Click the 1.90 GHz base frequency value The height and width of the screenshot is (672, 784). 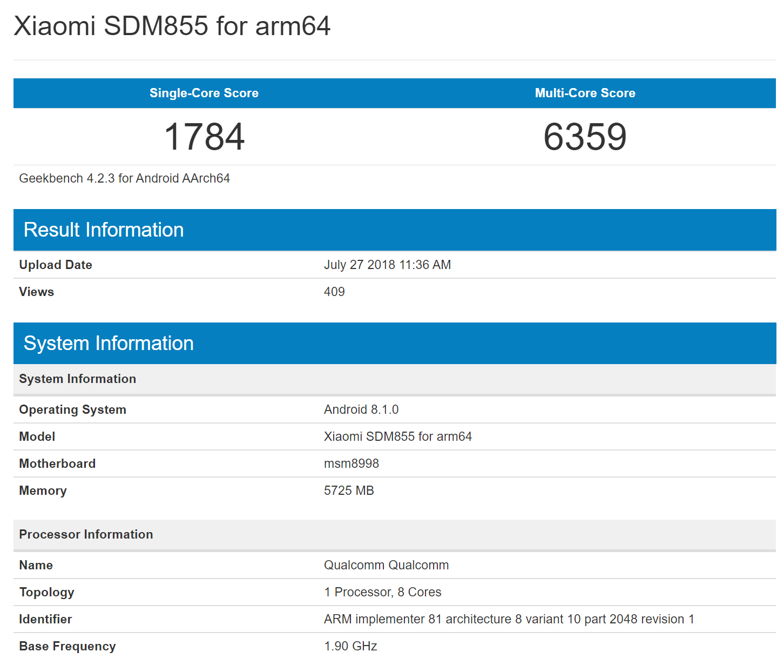(x=350, y=646)
